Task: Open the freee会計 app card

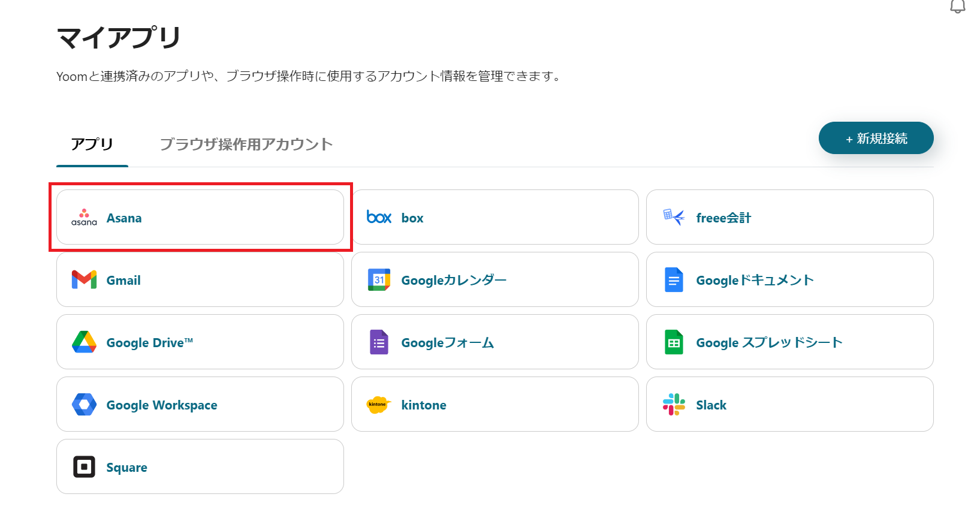Action: (x=790, y=217)
